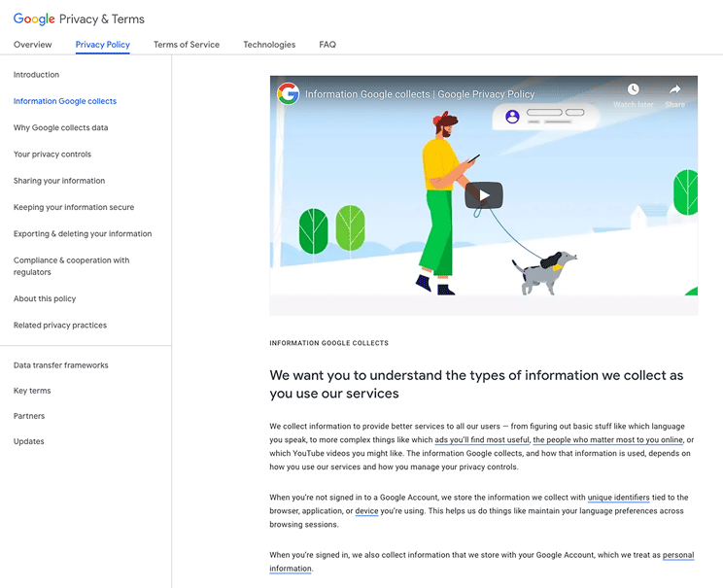This screenshot has width=723, height=588.
Task: Open Data transfer frameworks page
Action: tap(61, 365)
